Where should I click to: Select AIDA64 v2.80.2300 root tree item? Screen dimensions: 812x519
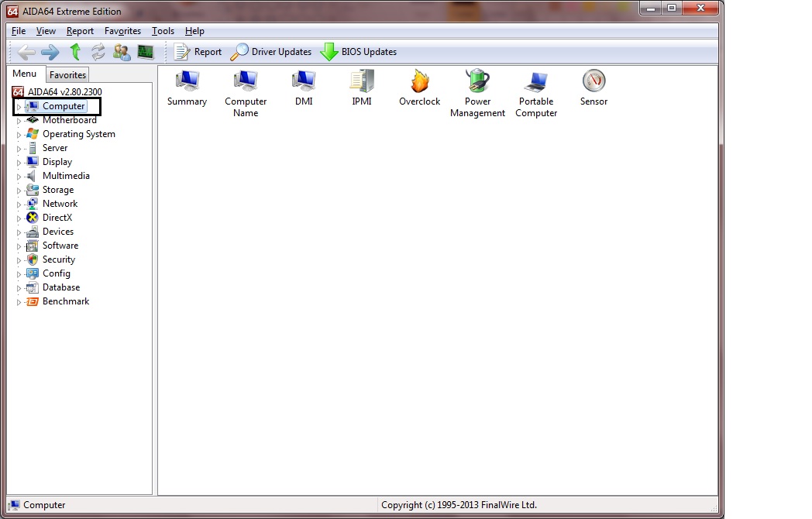coord(57,92)
